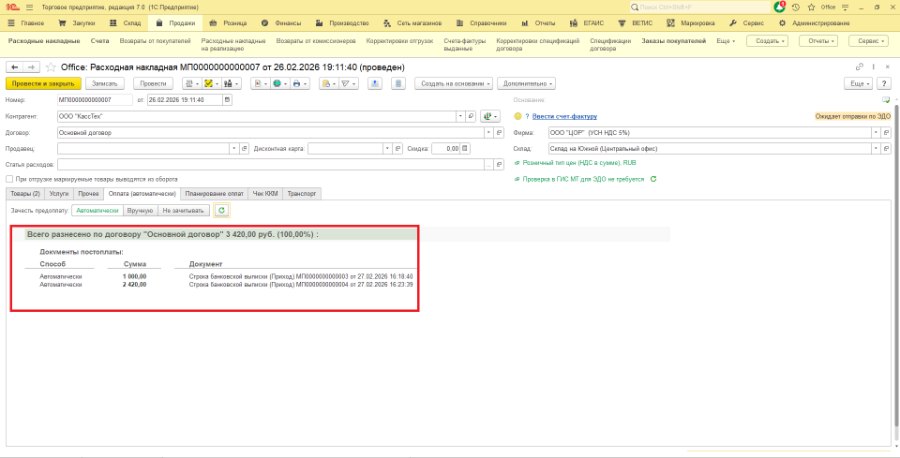Click the Номер input field
The width and height of the screenshot is (900, 458).
[x=95, y=100]
